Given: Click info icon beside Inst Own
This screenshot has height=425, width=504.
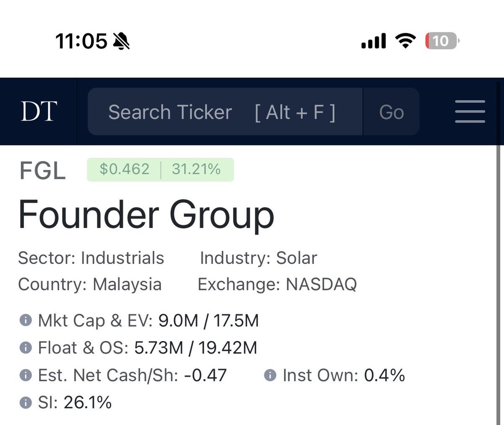Looking at the screenshot, I should (270, 375).
